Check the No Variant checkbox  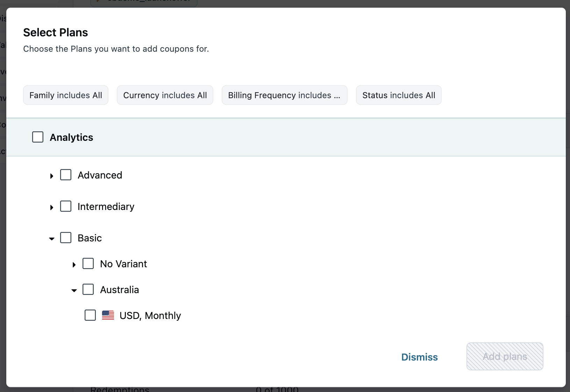click(x=88, y=263)
